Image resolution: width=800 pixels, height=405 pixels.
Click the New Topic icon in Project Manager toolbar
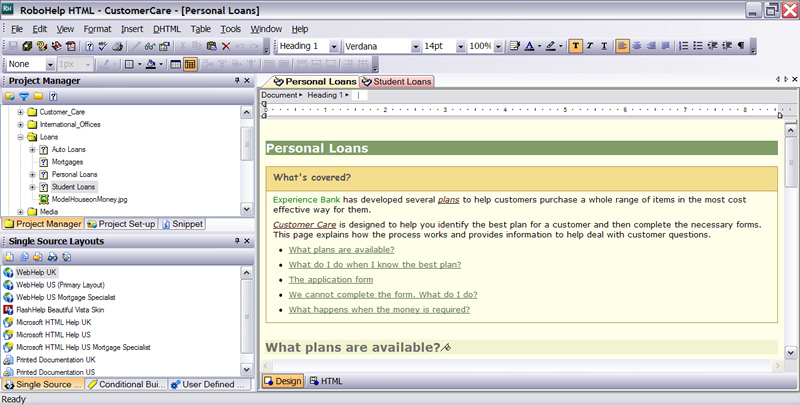click(53, 96)
